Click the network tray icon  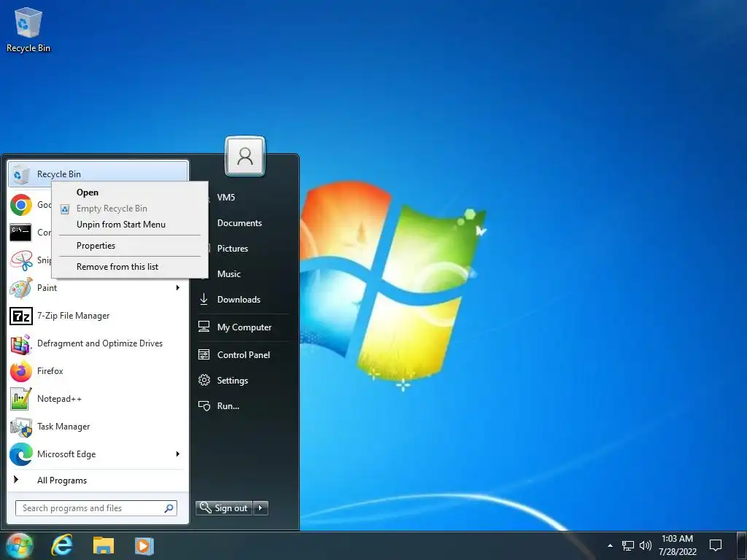tap(628, 545)
